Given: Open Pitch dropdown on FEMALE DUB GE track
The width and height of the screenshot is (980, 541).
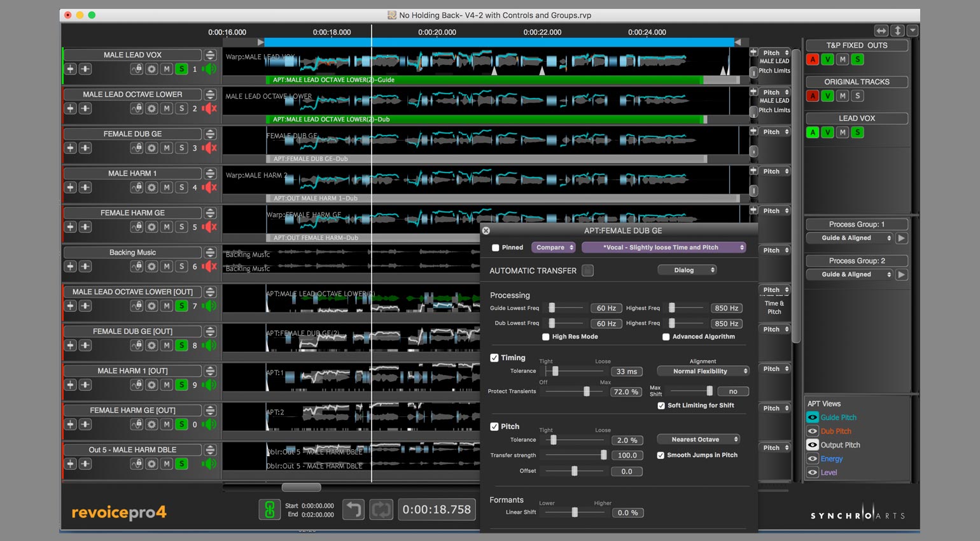Looking at the screenshot, I should pyautogui.click(x=775, y=132).
